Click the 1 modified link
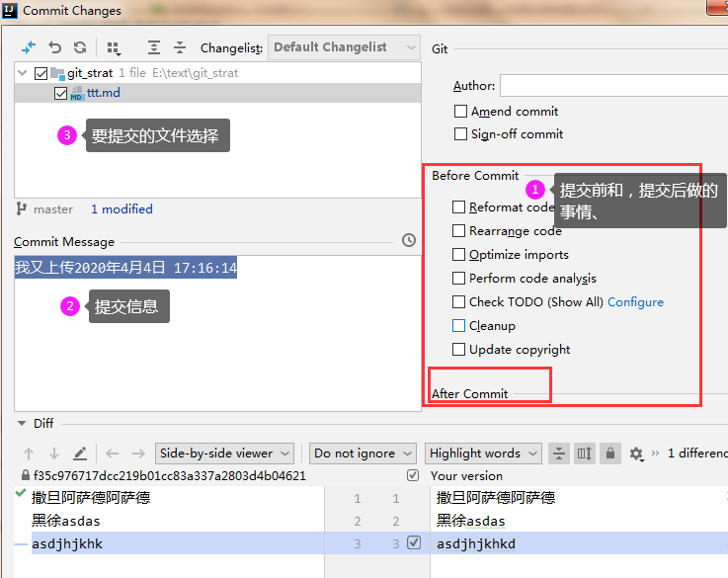This screenshot has width=728, height=578. point(121,209)
